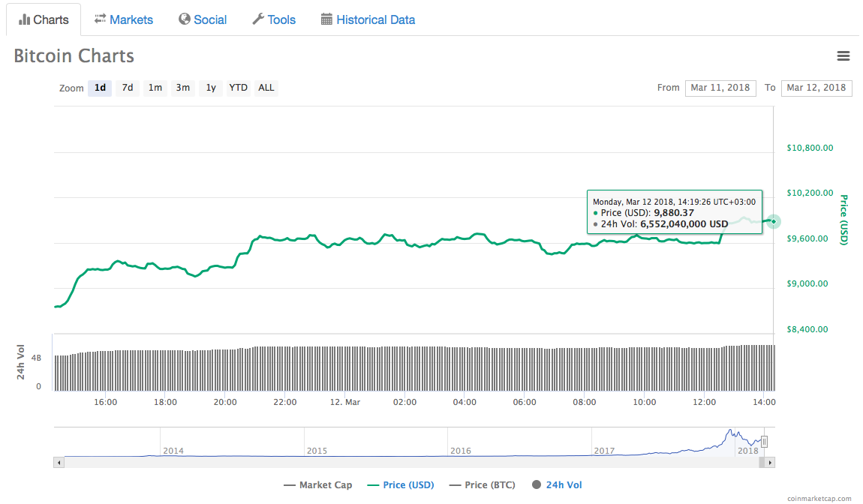Click the From date field showing Mar 11, 2018
Viewport: 863px width, 504px height.
[x=720, y=88]
